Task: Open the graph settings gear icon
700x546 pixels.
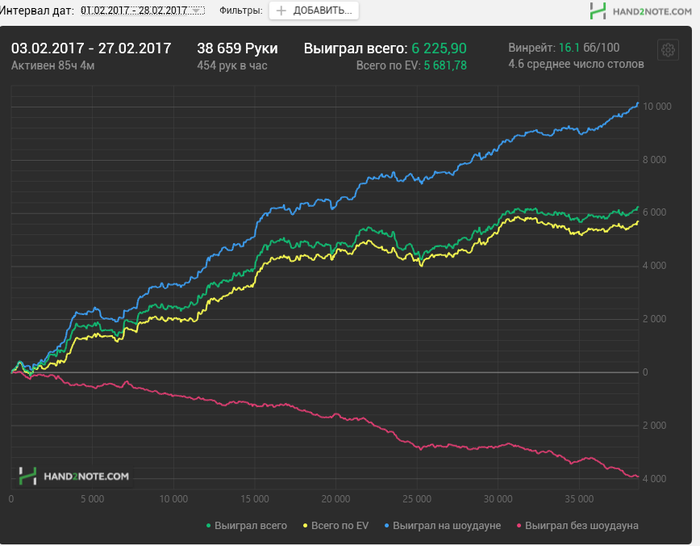Action: point(668,50)
